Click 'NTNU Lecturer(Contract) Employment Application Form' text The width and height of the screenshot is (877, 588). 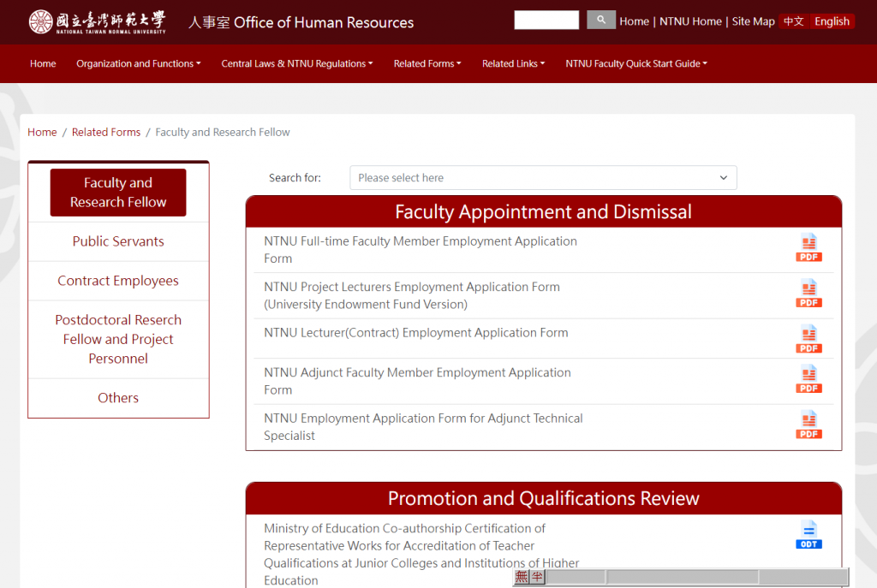(x=415, y=333)
